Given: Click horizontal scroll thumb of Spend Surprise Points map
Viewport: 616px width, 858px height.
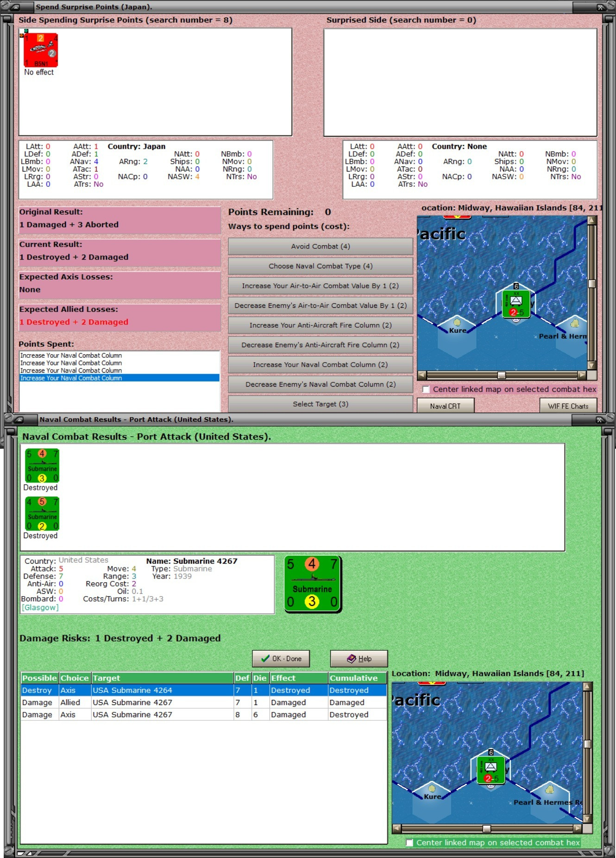Looking at the screenshot, I should pyautogui.click(x=502, y=375).
